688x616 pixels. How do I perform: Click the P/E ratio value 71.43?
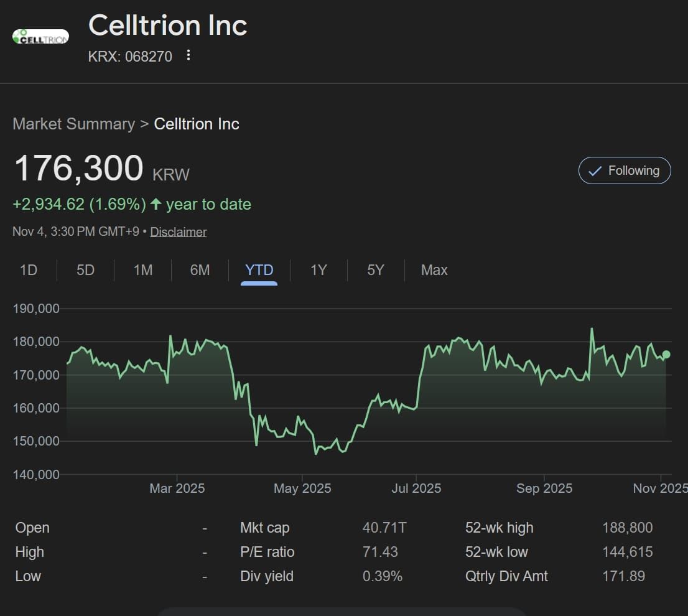[x=381, y=552]
